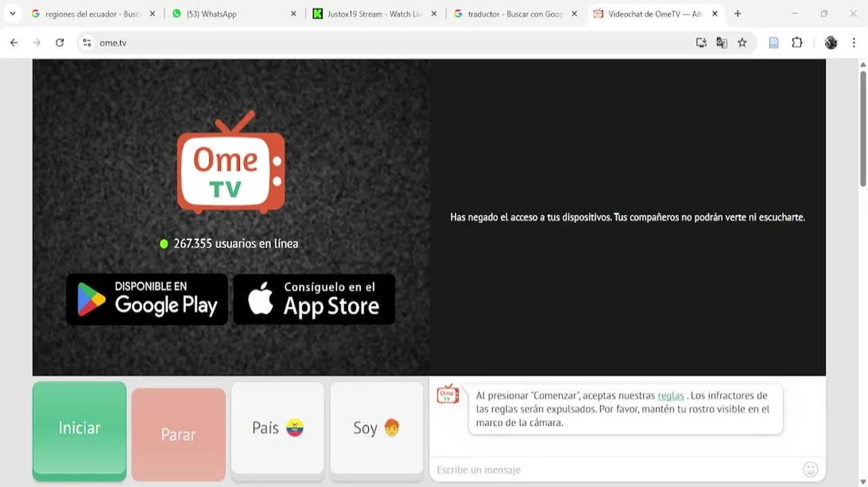Reload the ome.tv page
This screenshot has width=868, height=487.
[x=59, y=43]
